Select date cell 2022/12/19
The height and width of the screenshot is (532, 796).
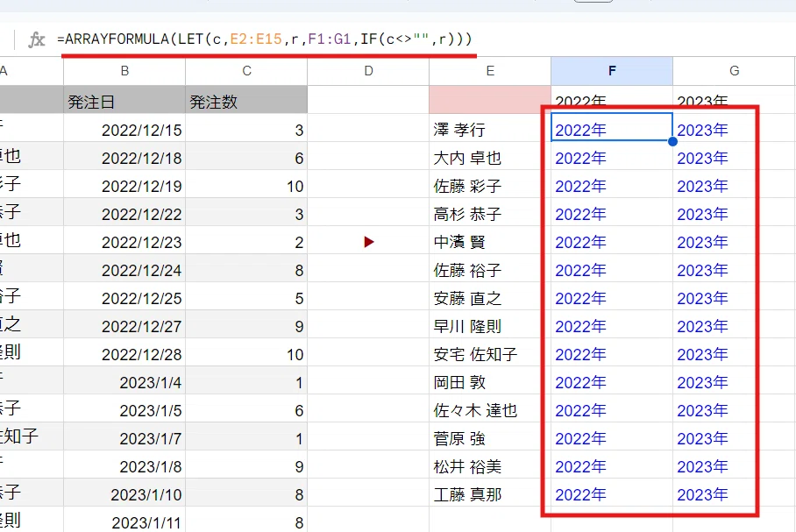pyautogui.click(x=124, y=184)
